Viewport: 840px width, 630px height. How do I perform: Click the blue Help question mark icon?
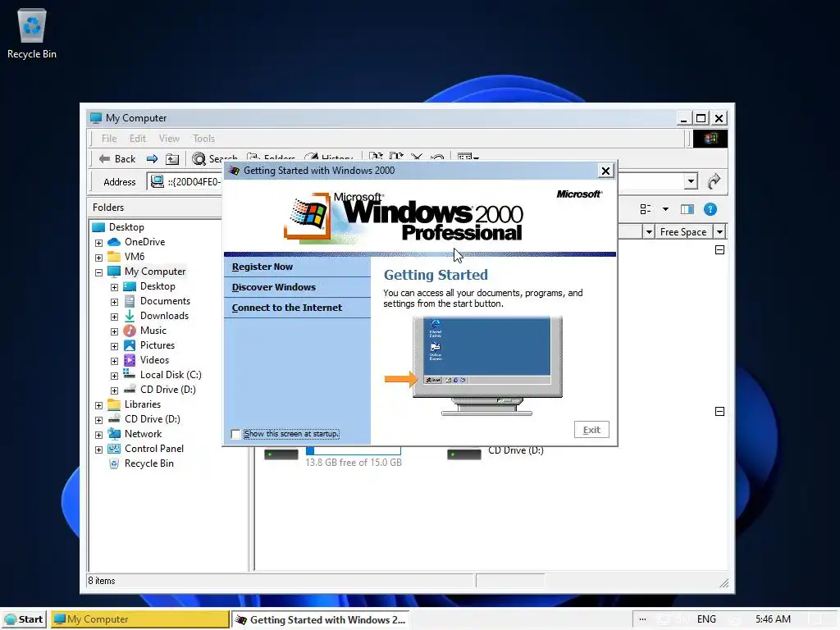(710, 209)
